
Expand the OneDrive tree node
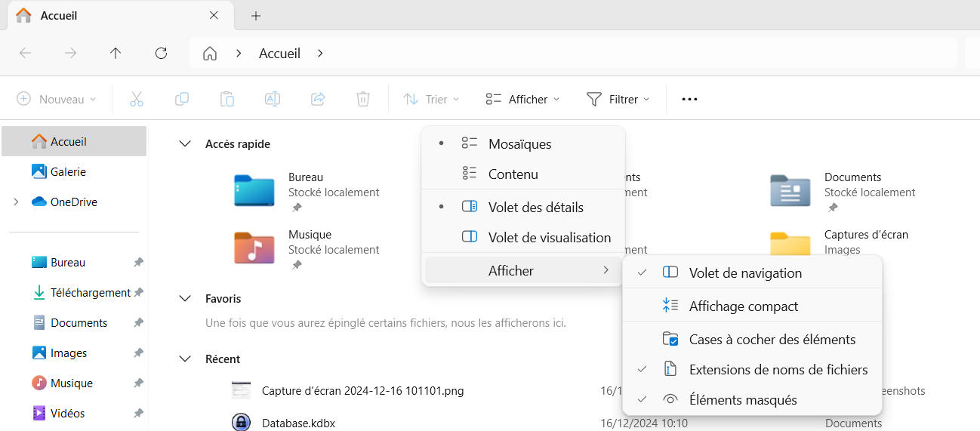coord(16,202)
